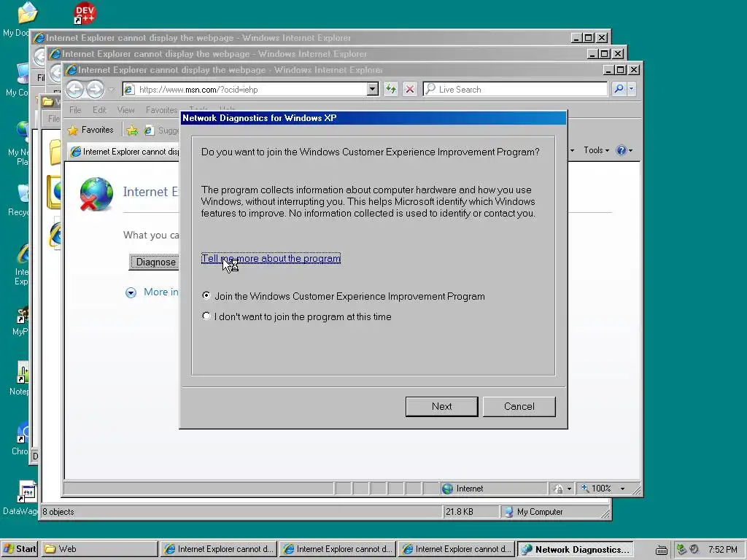Viewport: 747px width, 560px height.
Task: Click IE page icon in the address bar
Action: tap(129, 89)
